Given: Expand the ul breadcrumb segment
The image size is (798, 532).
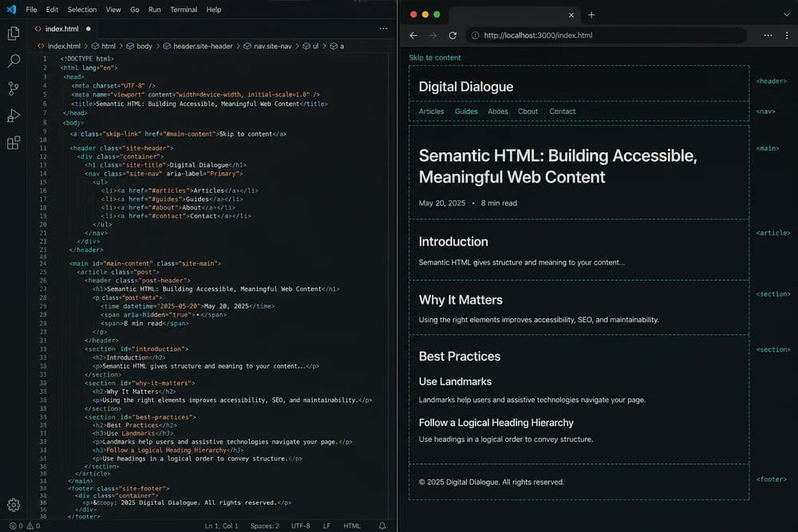Looking at the screenshot, I should 315,45.
